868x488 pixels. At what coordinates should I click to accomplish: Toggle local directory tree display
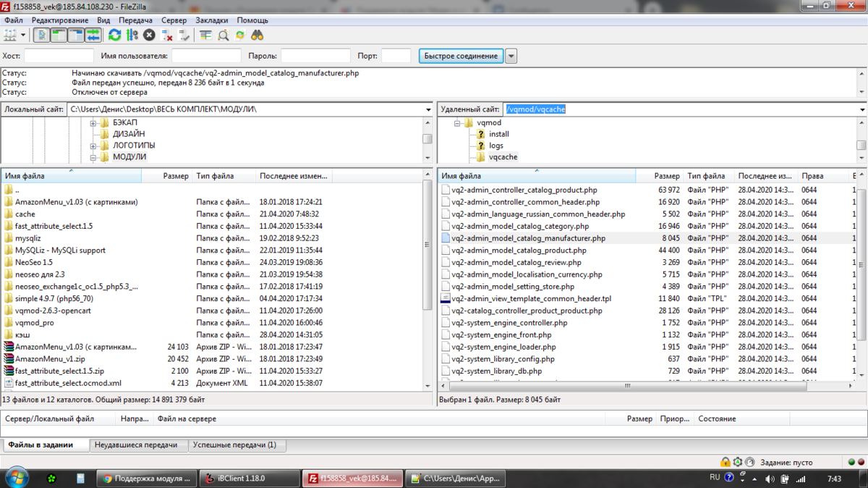point(58,35)
